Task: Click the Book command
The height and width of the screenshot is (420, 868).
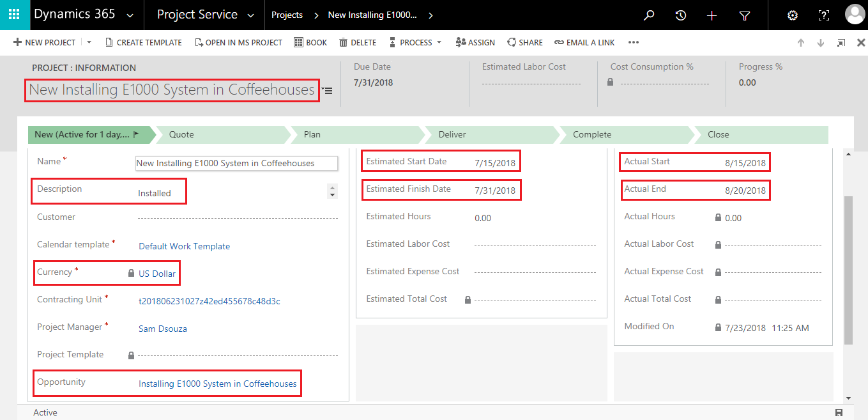Action: pos(310,42)
